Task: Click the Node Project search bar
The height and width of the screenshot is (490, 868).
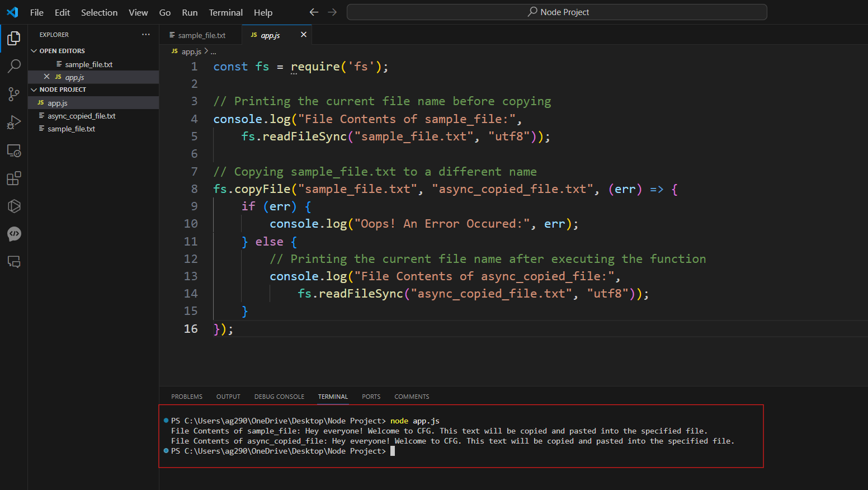Action: (x=556, y=12)
